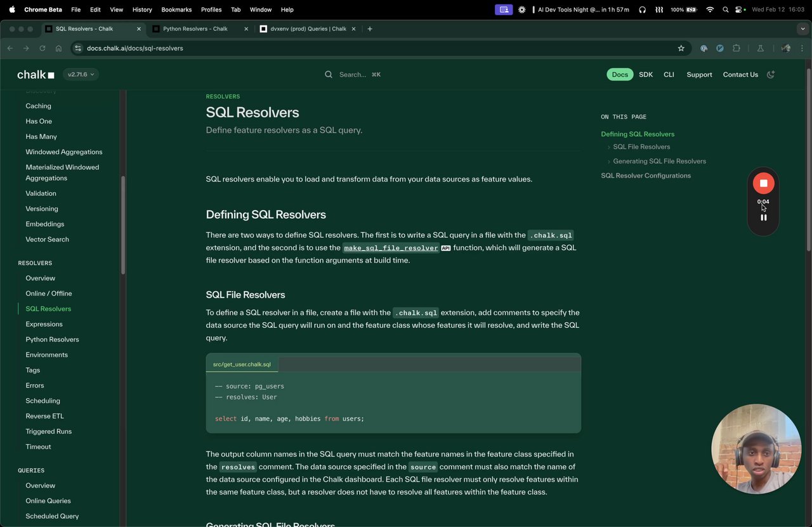The width and height of the screenshot is (812, 527).
Task: Click the first extension icon beside the address bar
Action: click(704, 48)
